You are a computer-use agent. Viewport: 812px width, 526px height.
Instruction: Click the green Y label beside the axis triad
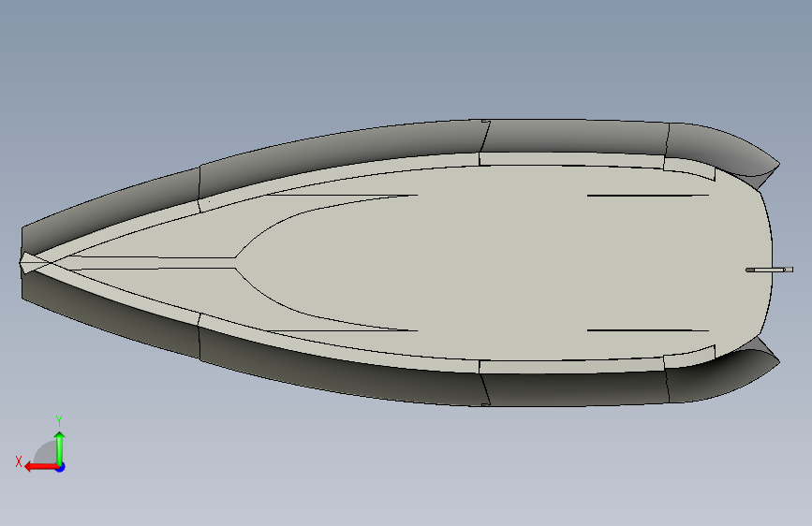(59, 420)
